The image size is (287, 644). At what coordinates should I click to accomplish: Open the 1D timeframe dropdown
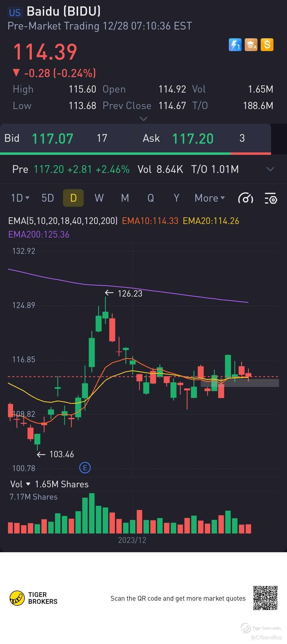pos(20,198)
